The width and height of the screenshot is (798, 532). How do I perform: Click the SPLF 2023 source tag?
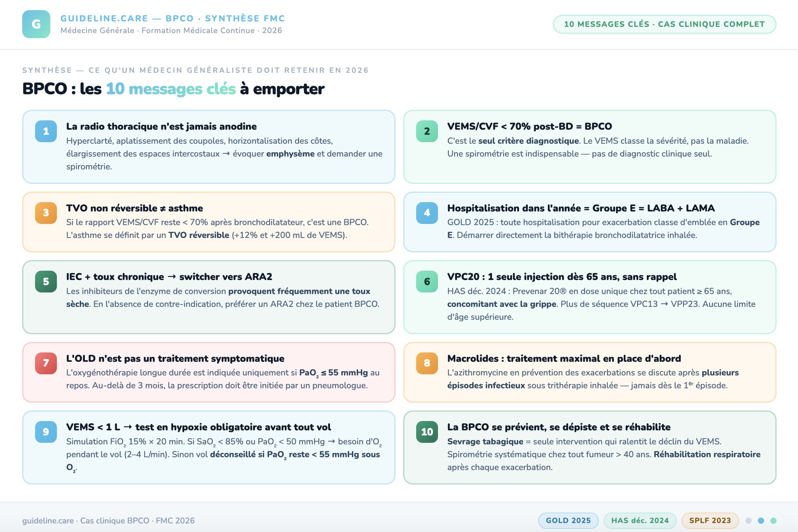tap(710, 521)
